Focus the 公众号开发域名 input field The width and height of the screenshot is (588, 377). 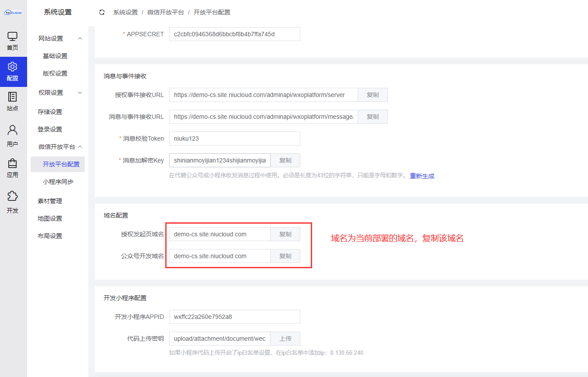point(220,256)
